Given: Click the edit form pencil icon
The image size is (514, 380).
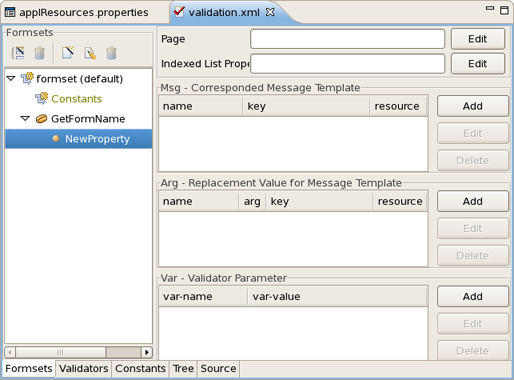Looking at the screenshot, I should tap(90, 53).
